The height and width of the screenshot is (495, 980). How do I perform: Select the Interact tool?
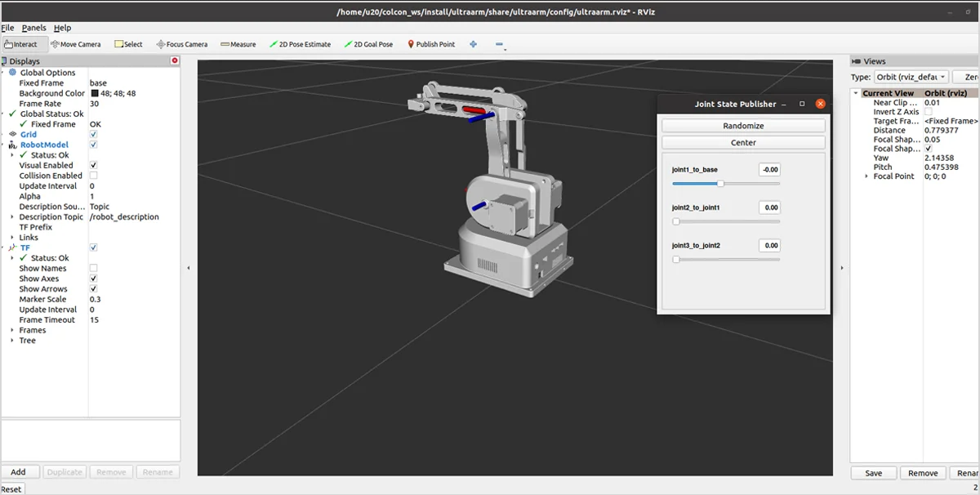pyautogui.click(x=21, y=44)
